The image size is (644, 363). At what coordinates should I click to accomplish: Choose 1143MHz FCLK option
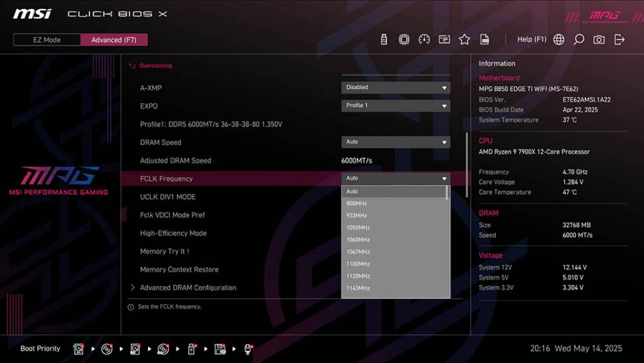tap(394, 288)
